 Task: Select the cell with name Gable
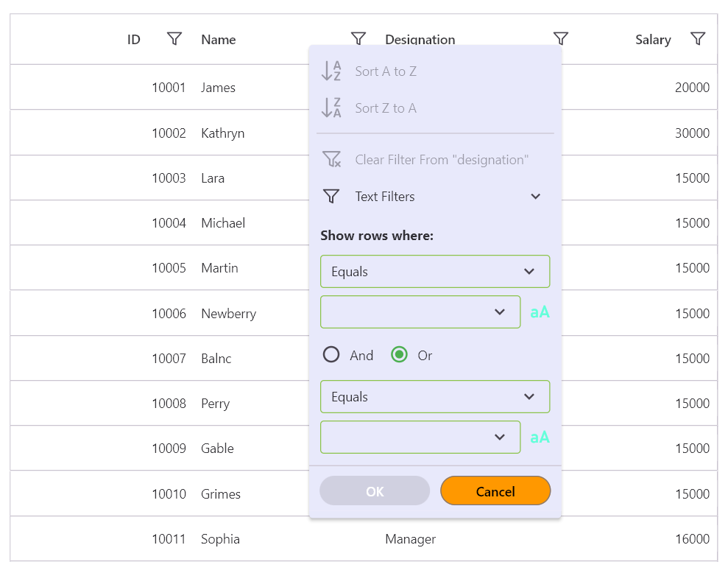point(217,449)
